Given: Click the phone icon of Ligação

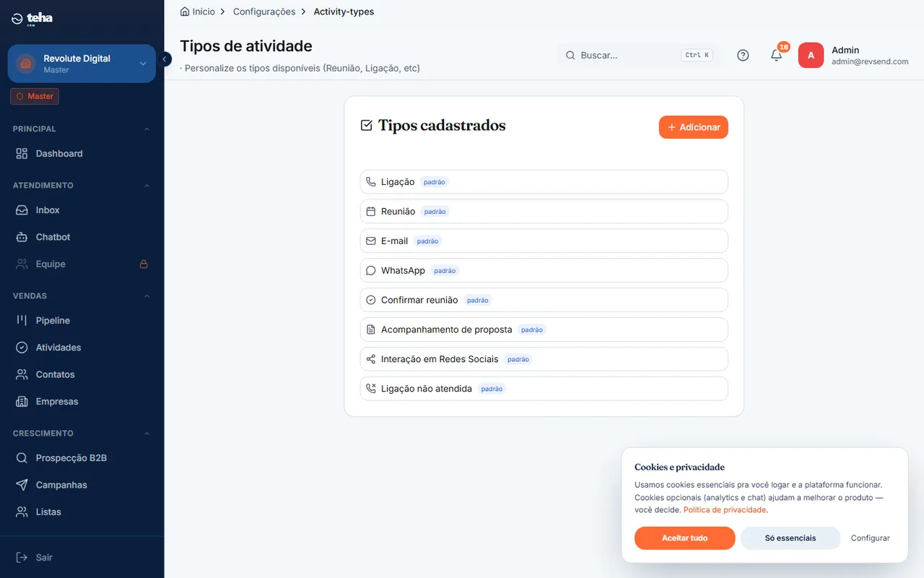Looking at the screenshot, I should [x=371, y=182].
